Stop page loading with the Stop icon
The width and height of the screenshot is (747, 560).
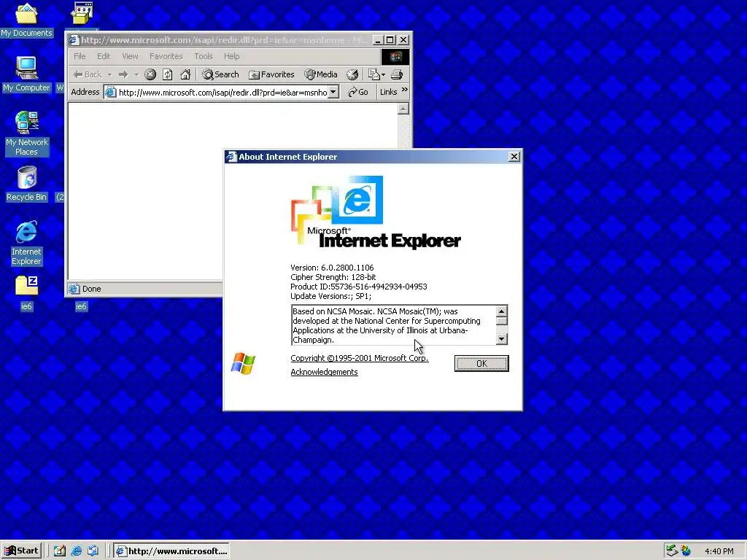tap(150, 74)
